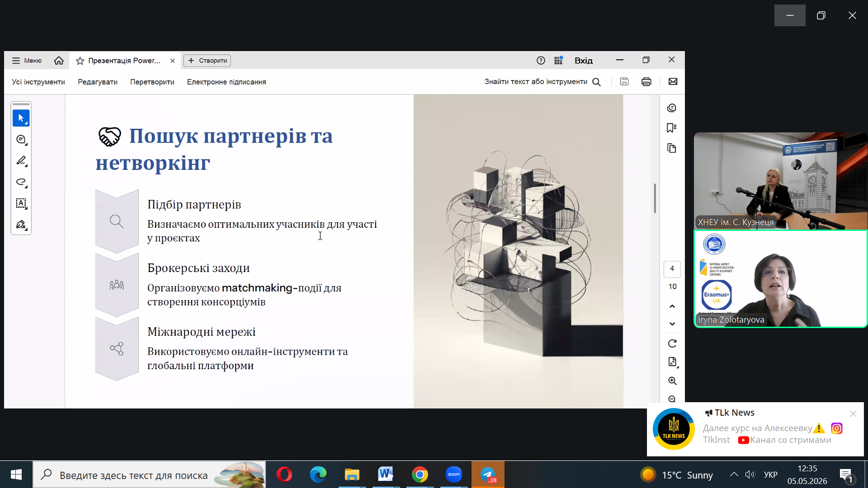Click the Windows taskbar search field
The width and height of the screenshot is (868, 488).
[x=149, y=474]
